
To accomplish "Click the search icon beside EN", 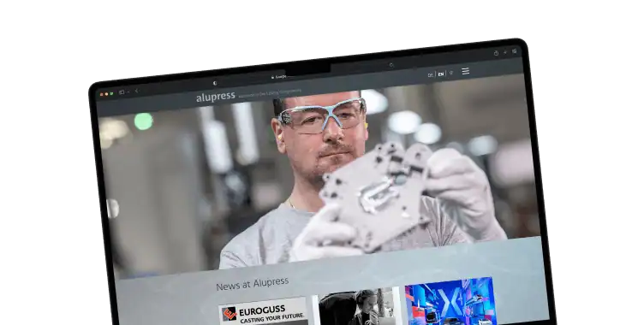I will 450,73.
